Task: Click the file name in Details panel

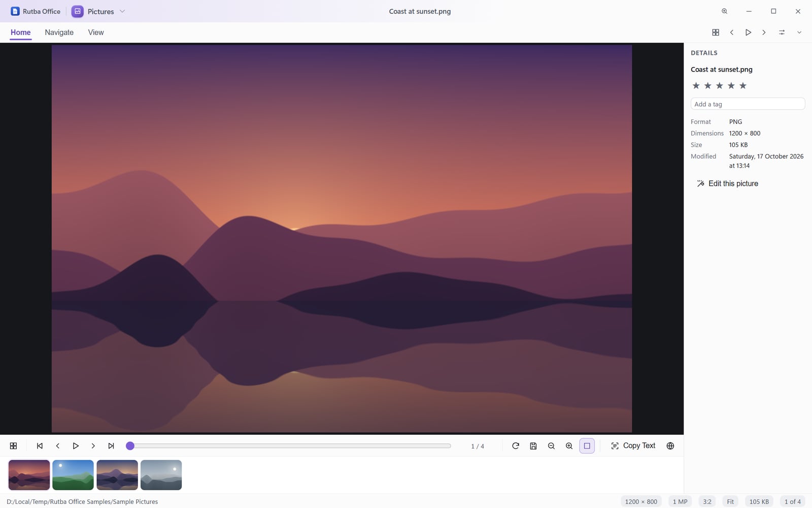Action: click(722, 70)
